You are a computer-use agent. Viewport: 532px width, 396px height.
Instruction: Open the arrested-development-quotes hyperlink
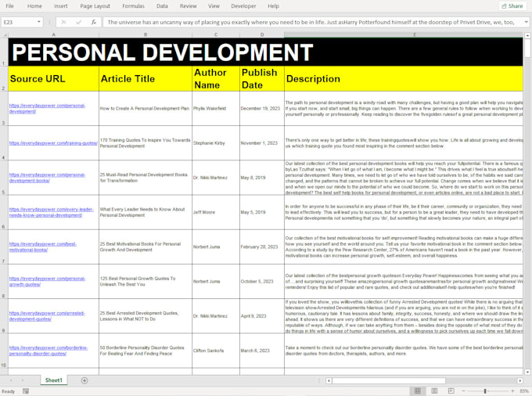point(47,316)
